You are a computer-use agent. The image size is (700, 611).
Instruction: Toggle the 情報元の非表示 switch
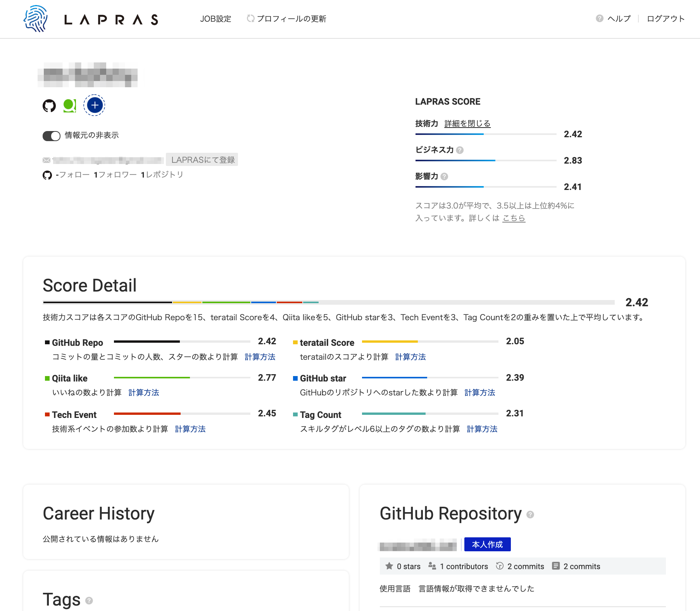[x=52, y=136]
